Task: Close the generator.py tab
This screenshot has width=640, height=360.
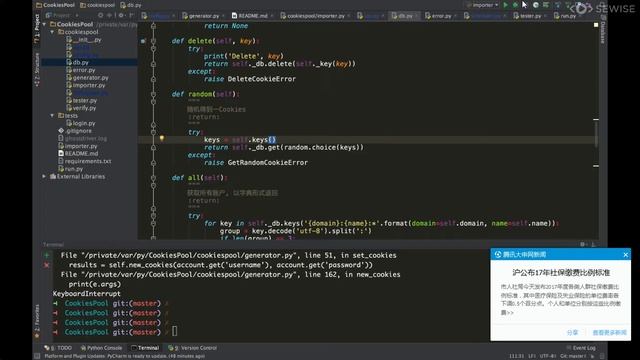Action: 223,16
